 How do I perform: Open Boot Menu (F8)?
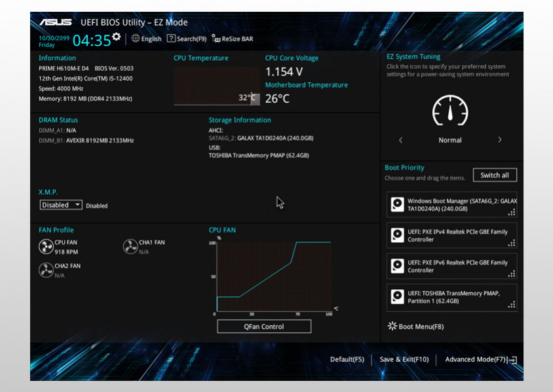tap(416, 327)
